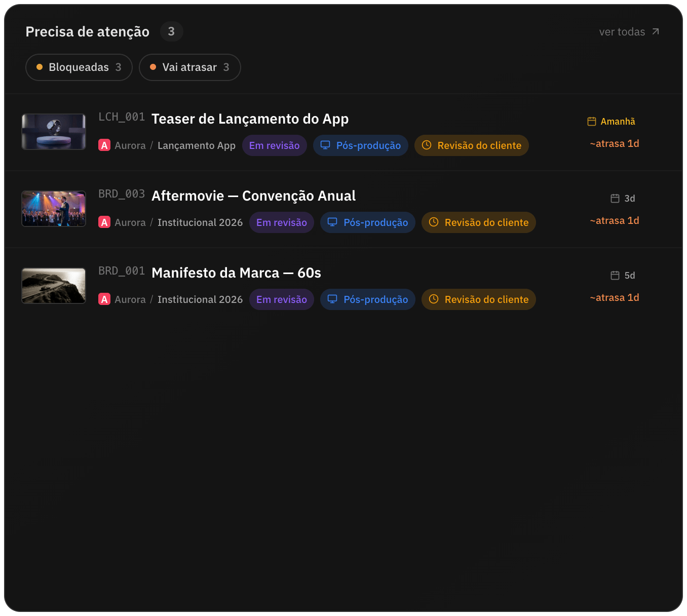This screenshot has width=687, height=616.
Task: Click the BRD_003 code label
Action: (122, 194)
